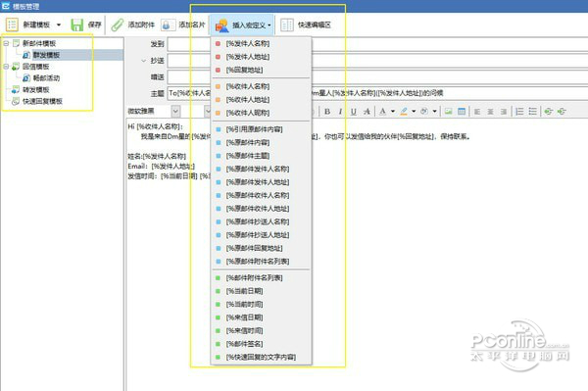Viewport: 588px width, 391px height.
Task: Select the 回信模板 folder
Action: (35, 67)
